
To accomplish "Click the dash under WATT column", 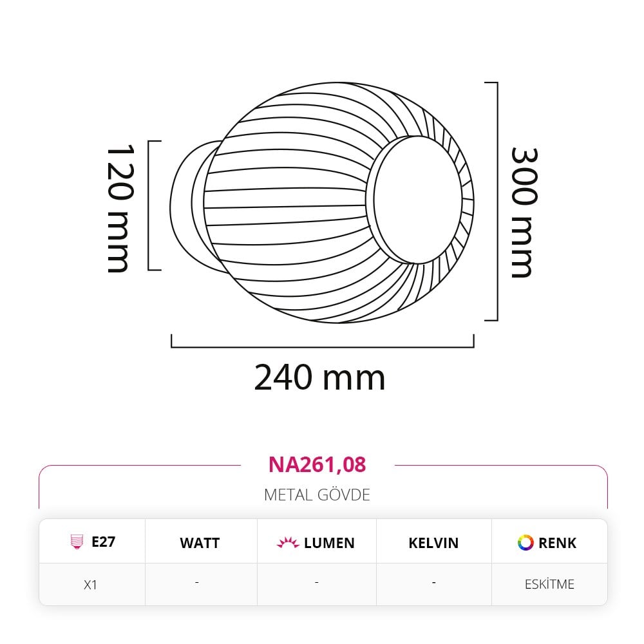I will click(197, 582).
